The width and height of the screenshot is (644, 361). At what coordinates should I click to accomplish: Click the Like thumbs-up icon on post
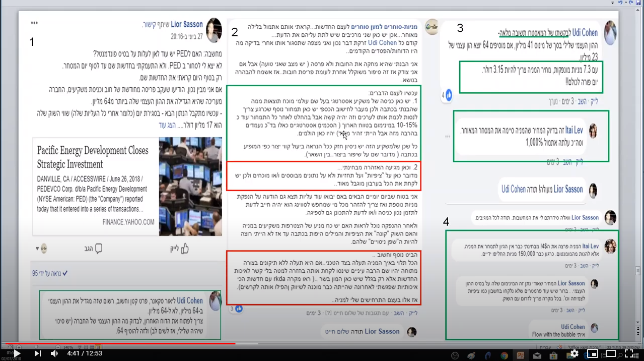click(x=184, y=249)
